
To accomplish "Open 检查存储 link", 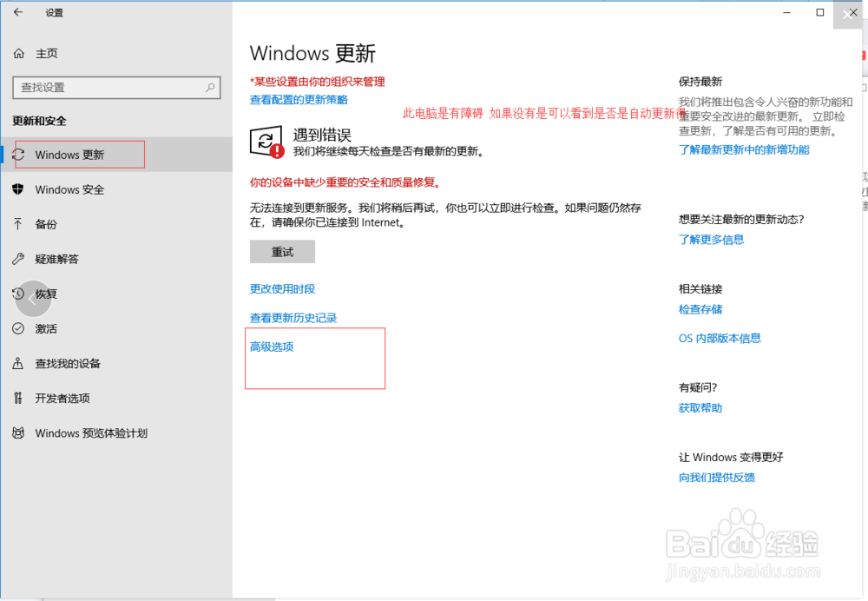I will click(700, 309).
